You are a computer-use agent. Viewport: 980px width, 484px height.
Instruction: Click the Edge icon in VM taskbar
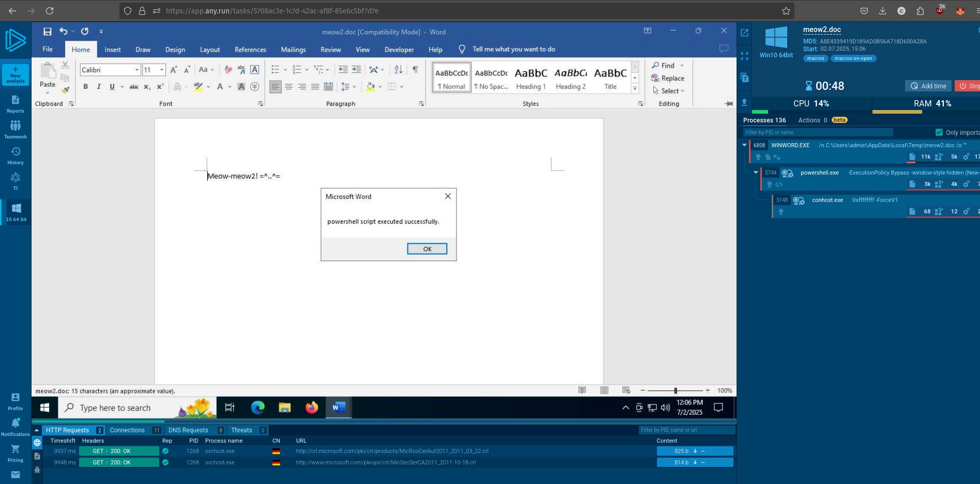[258, 408]
